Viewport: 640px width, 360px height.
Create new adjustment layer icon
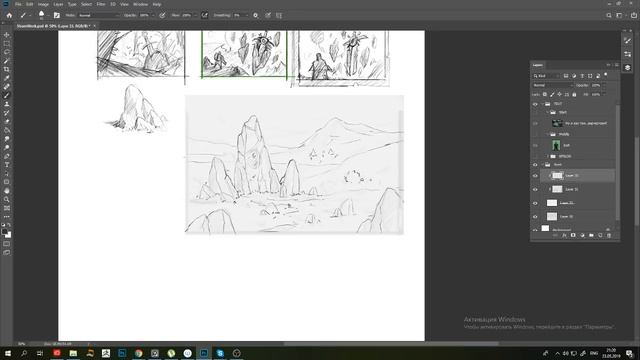[582, 236]
